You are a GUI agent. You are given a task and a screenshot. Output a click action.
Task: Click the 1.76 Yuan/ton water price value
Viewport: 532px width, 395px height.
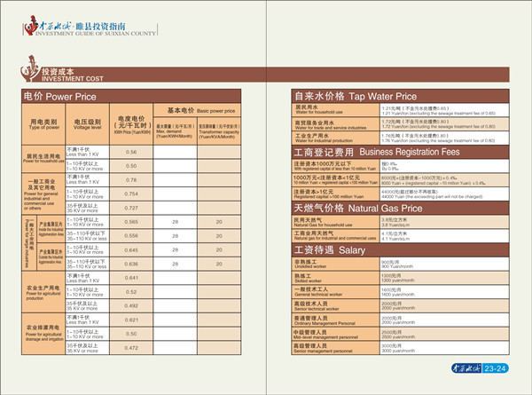coord(444,138)
